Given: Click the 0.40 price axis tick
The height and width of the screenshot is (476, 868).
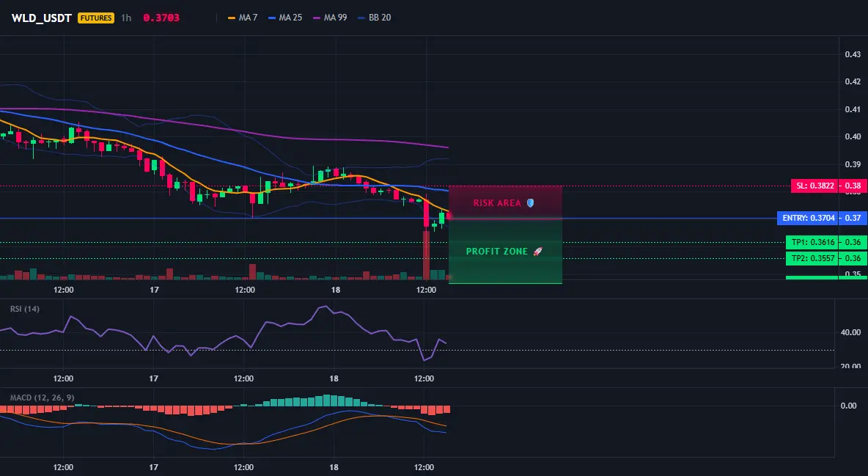Looking at the screenshot, I should coord(853,137).
